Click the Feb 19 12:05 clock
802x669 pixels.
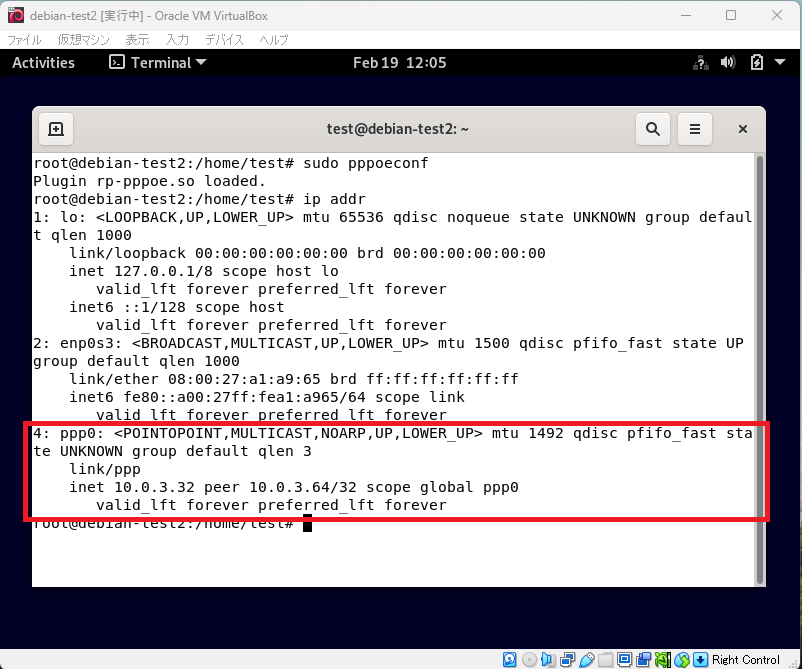[x=399, y=62]
